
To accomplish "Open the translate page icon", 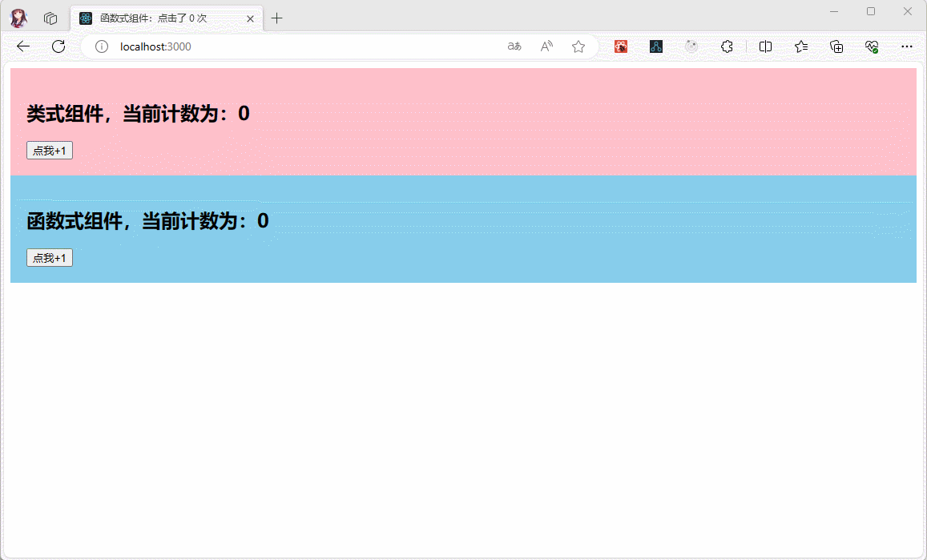I will click(x=514, y=46).
